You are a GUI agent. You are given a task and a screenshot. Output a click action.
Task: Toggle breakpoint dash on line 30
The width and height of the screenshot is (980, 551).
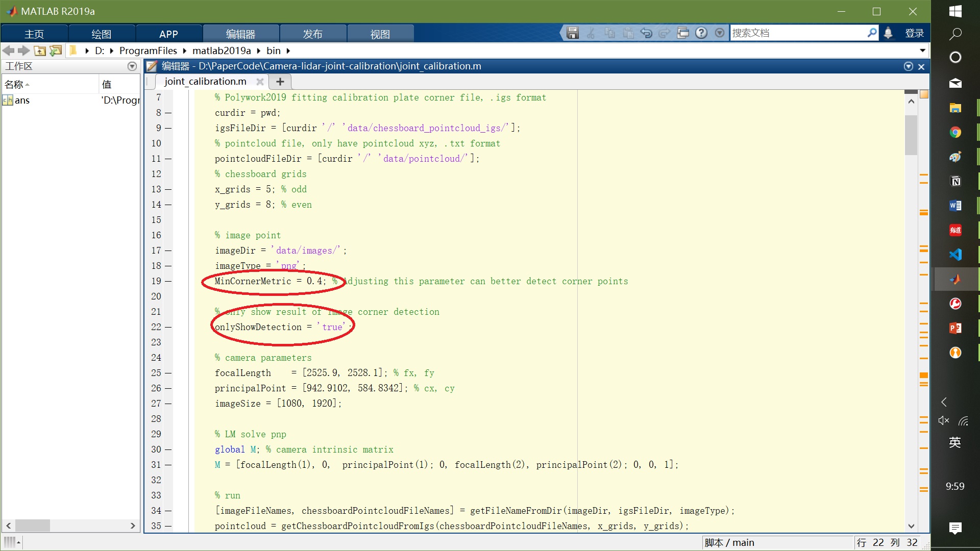coord(168,449)
